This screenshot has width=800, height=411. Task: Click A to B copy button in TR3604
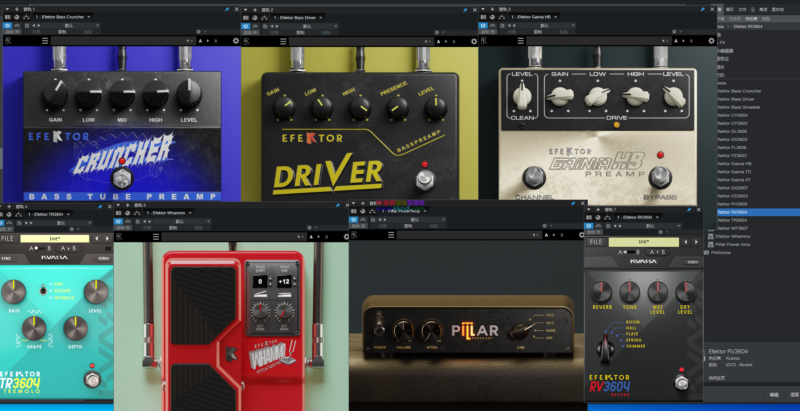coord(68,248)
